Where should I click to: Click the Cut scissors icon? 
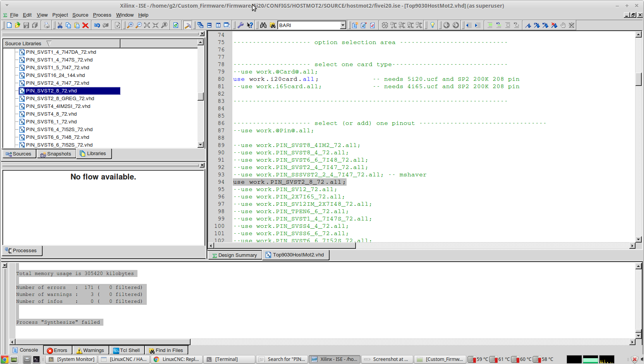tap(60, 25)
